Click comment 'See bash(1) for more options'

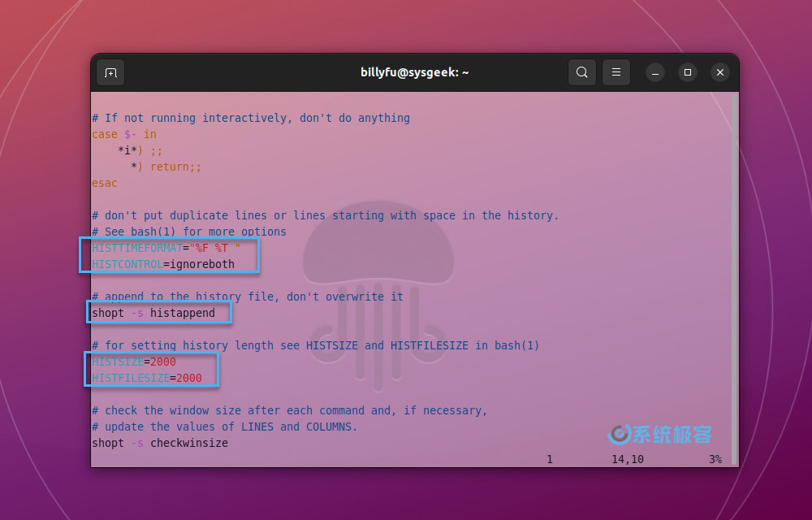(189, 232)
